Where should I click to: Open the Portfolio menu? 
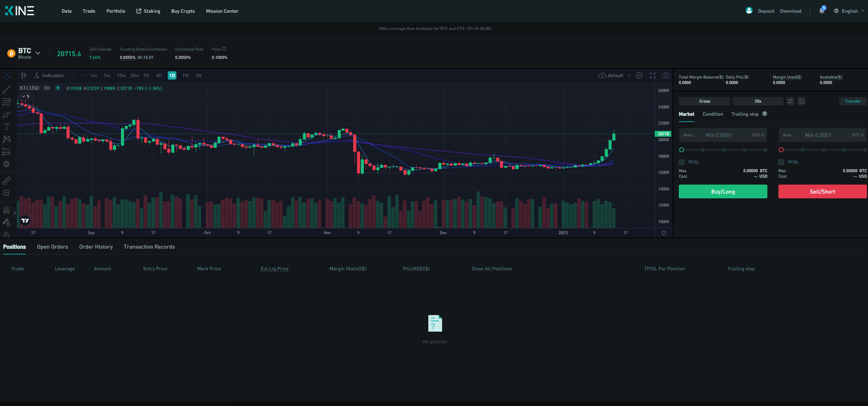click(116, 11)
